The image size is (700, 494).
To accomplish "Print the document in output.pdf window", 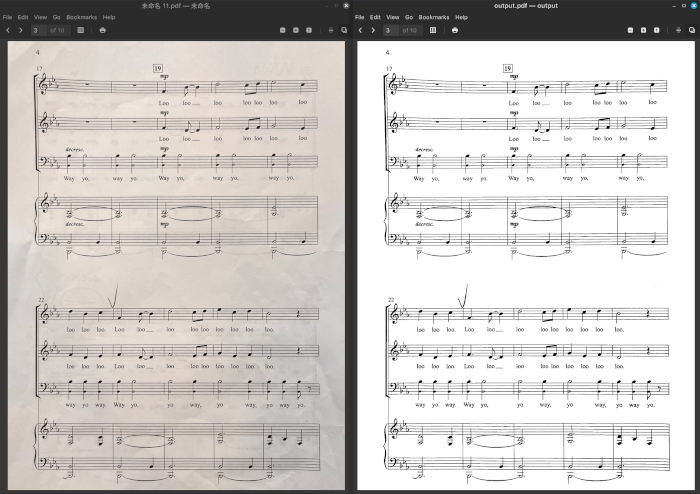I will point(455,30).
